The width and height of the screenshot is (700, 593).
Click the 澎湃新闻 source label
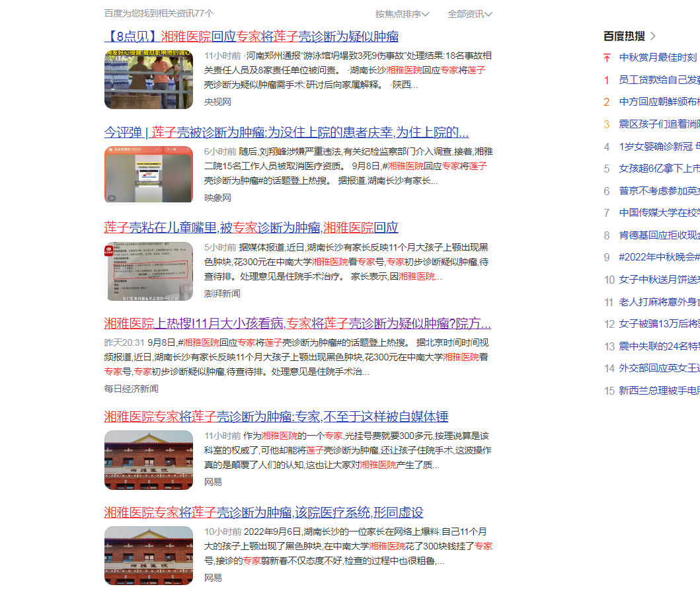[x=222, y=294]
